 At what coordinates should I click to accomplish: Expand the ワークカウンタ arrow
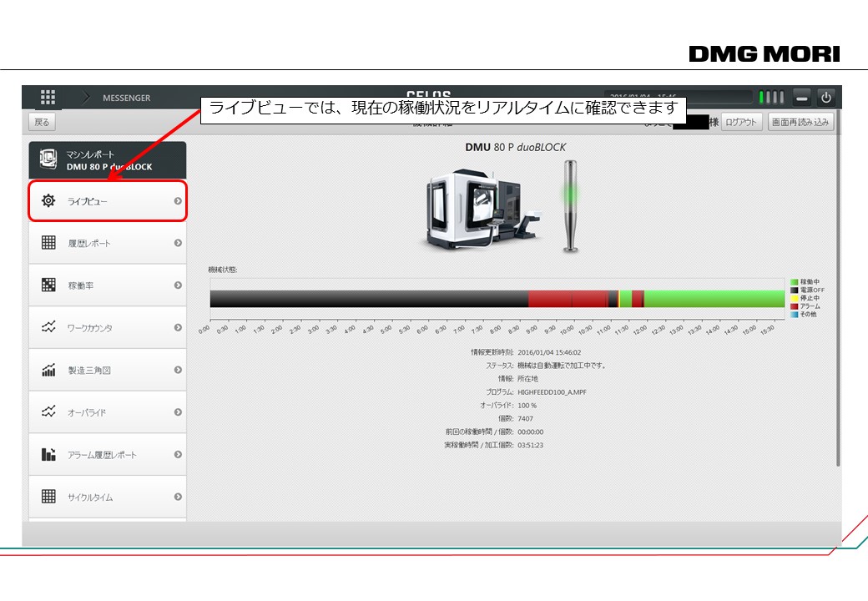pyautogui.click(x=178, y=327)
